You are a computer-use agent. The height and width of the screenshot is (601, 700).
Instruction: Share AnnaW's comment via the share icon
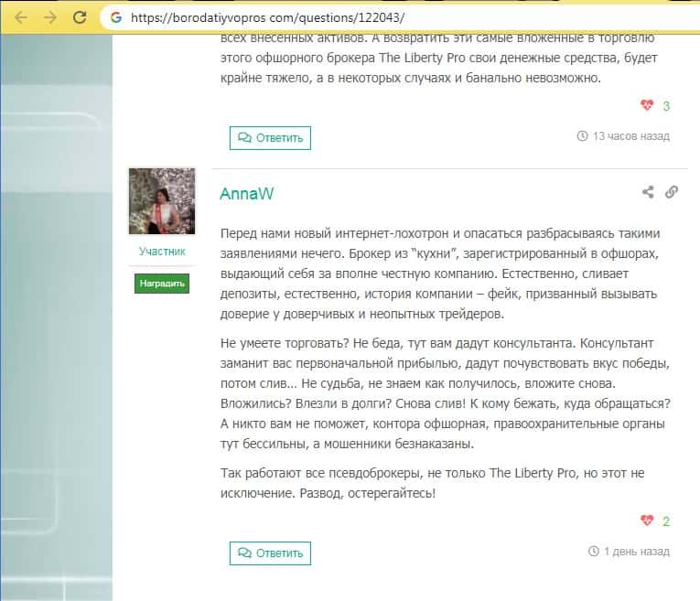648,192
